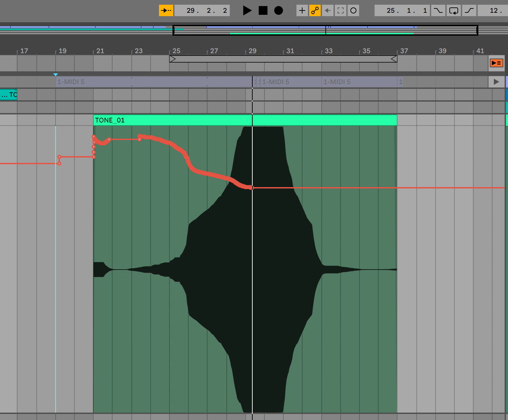The height and width of the screenshot is (420, 508).
Task: Click the arrangement position field 29.2.2
Action: click(x=202, y=10)
